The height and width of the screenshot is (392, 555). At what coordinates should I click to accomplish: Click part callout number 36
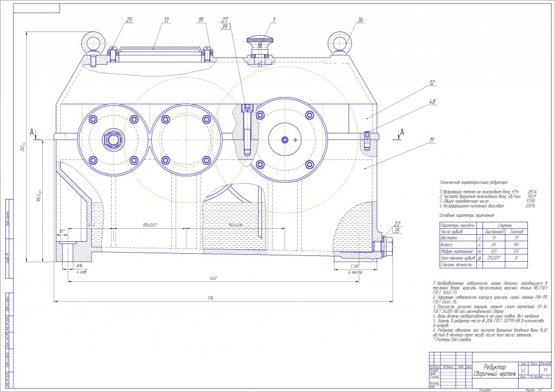360,20
